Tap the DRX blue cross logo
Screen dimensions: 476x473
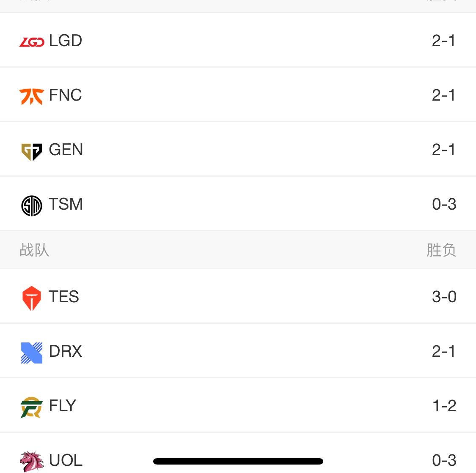click(32, 353)
